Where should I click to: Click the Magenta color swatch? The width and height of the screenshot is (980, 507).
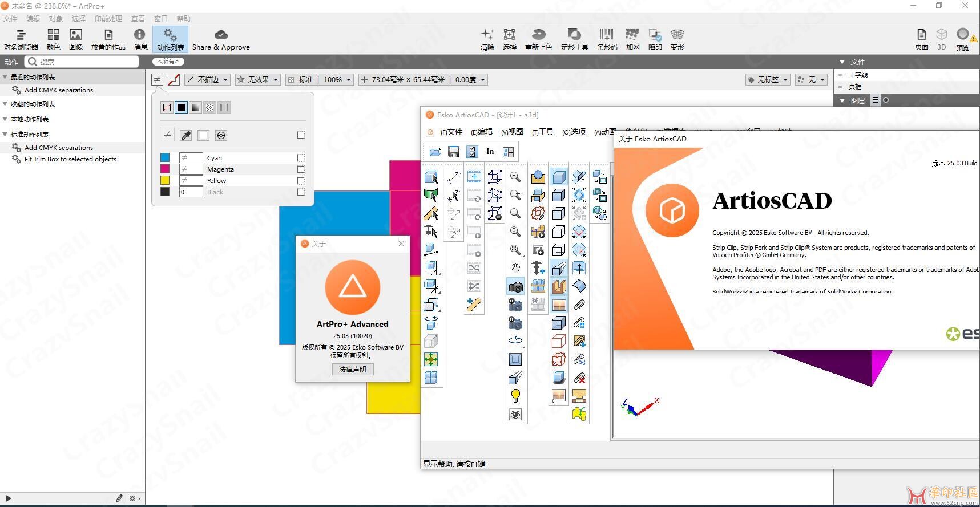click(165, 169)
